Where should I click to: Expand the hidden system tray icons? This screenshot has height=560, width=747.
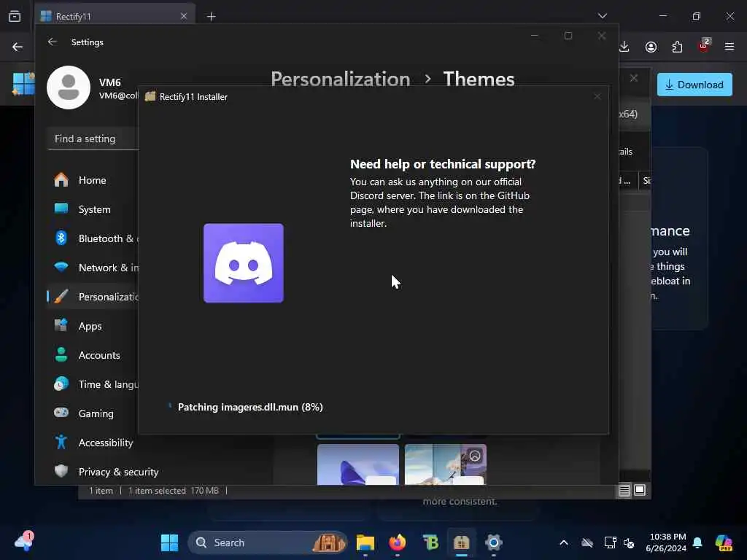pos(564,542)
